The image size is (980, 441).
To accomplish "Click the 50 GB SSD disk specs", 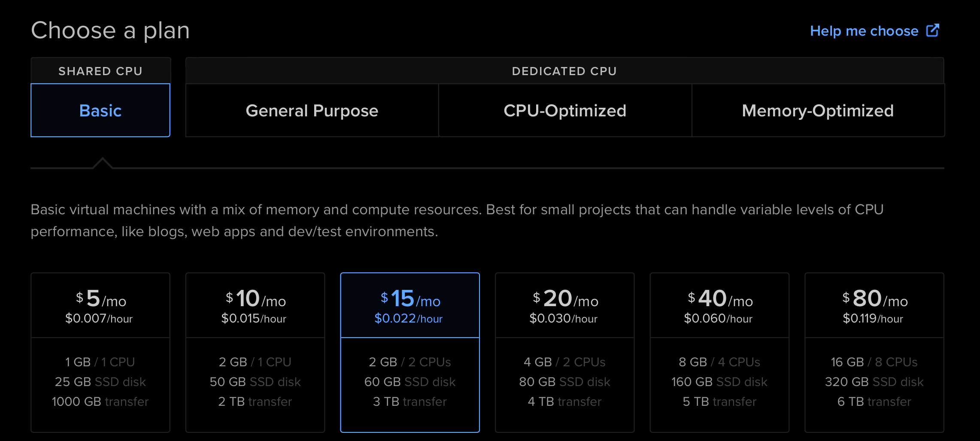I will point(255,382).
